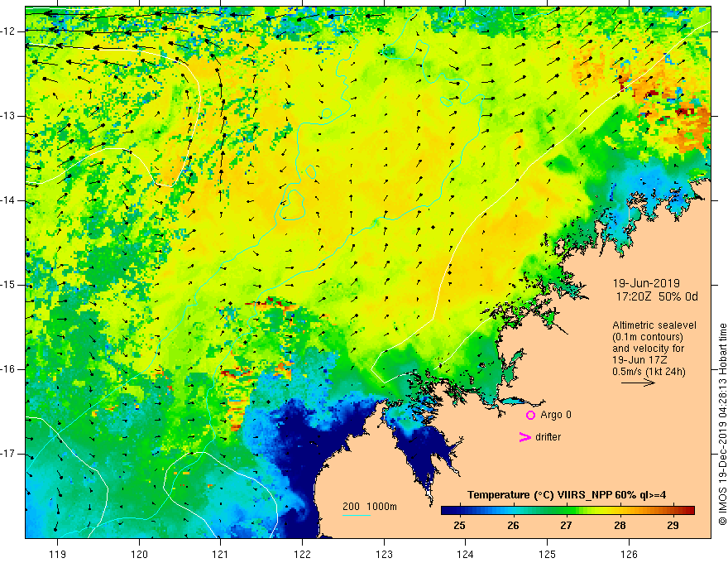Click longitude axis label 124

(465, 554)
